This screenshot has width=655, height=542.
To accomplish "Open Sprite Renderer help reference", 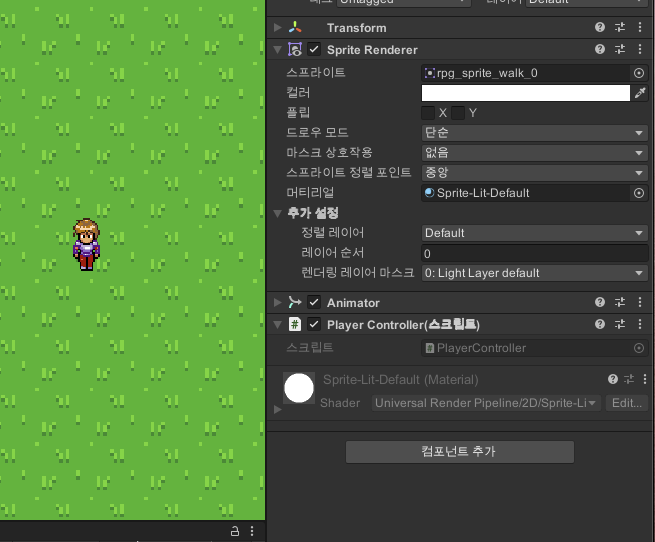I will tap(600, 49).
